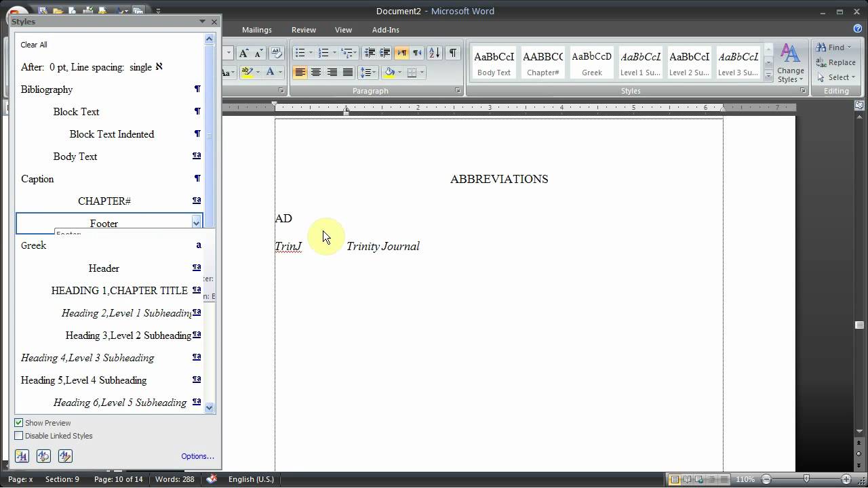Enable Disable Linked Styles checkbox

click(x=19, y=436)
